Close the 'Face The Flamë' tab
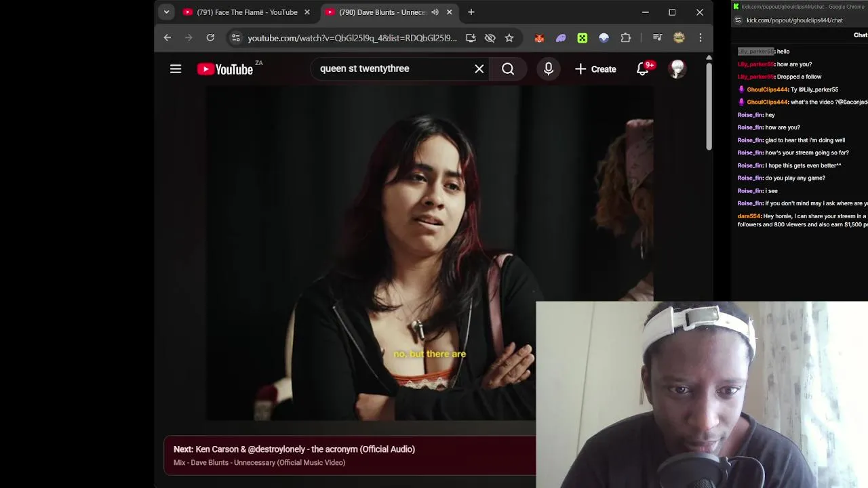 point(307,12)
